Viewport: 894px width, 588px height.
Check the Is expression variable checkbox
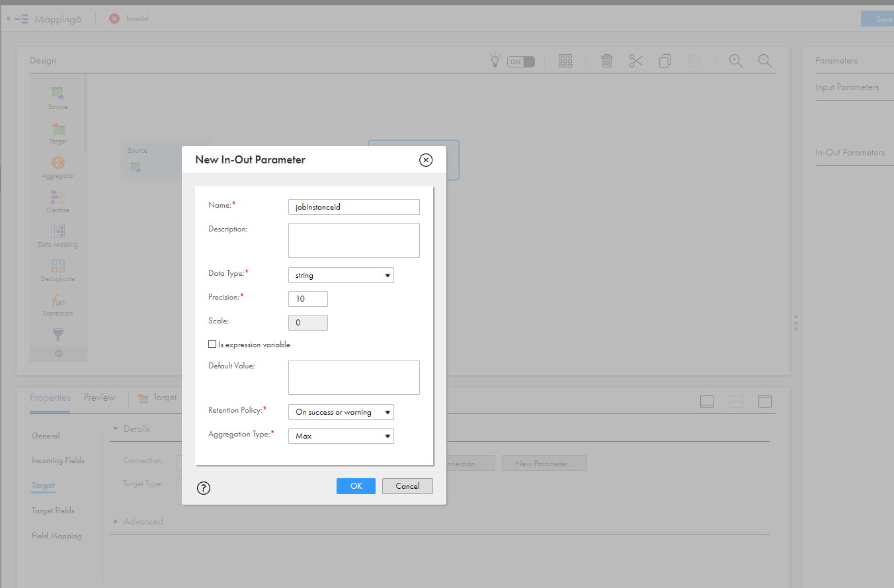click(x=212, y=344)
